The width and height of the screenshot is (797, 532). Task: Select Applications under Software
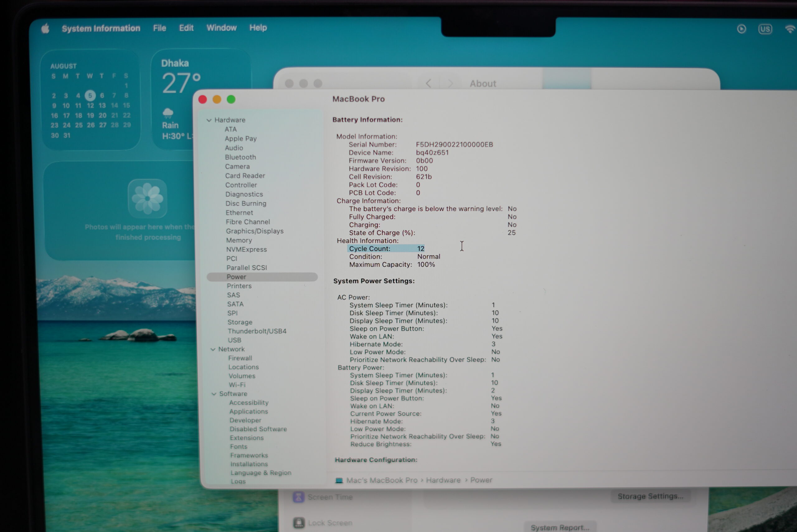click(248, 412)
